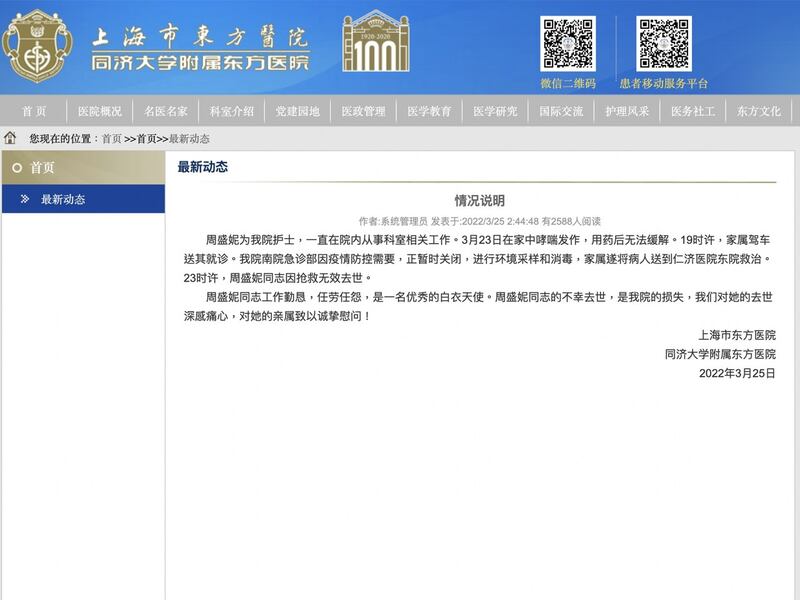Click the 上海市東方醫院 title banner
This screenshot has width=800, height=600.
(x=200, y=48)
